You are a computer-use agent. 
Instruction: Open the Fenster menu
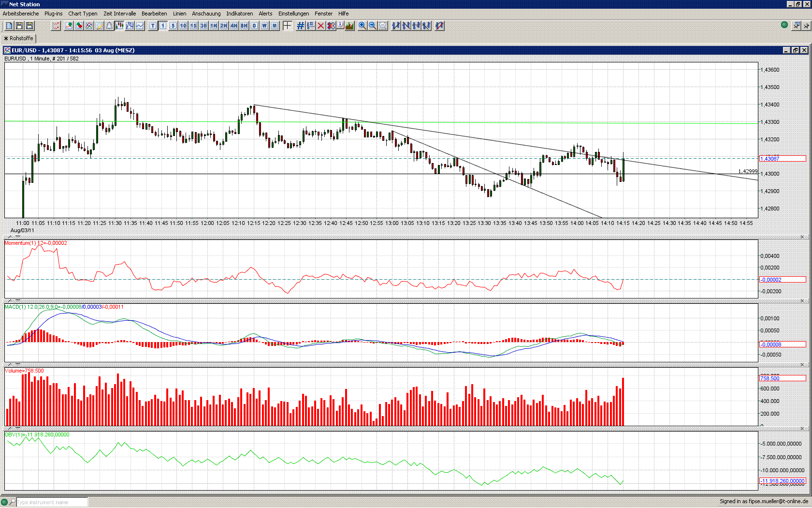(x=324, y=14)
